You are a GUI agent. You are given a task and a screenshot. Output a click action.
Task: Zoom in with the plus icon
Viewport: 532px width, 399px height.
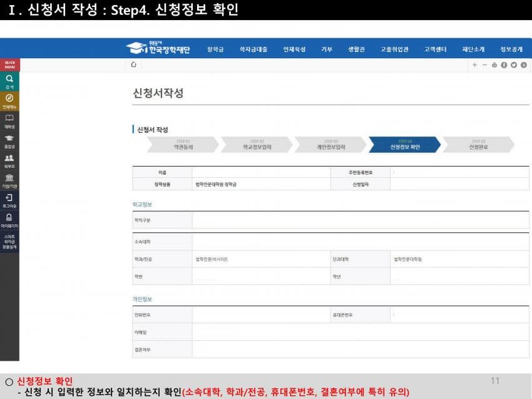[x=475, y=65]
